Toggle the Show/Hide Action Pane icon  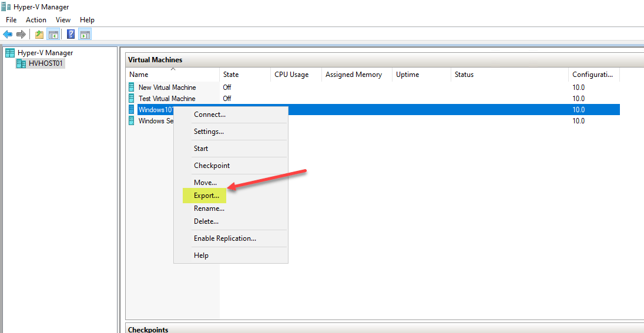[x=85, y=35]
